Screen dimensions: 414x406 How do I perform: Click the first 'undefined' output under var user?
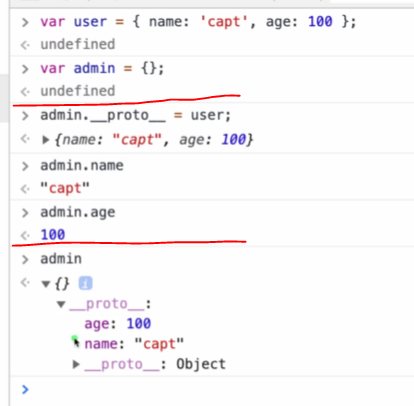pyautogui.click(x=78, y=44)
